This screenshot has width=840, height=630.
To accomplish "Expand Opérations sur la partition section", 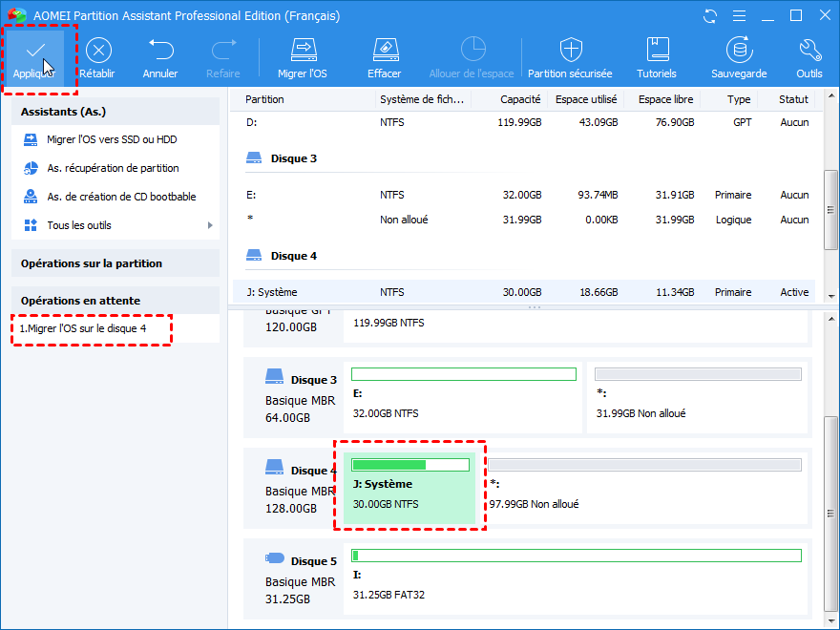I will (x=115, y=263).
